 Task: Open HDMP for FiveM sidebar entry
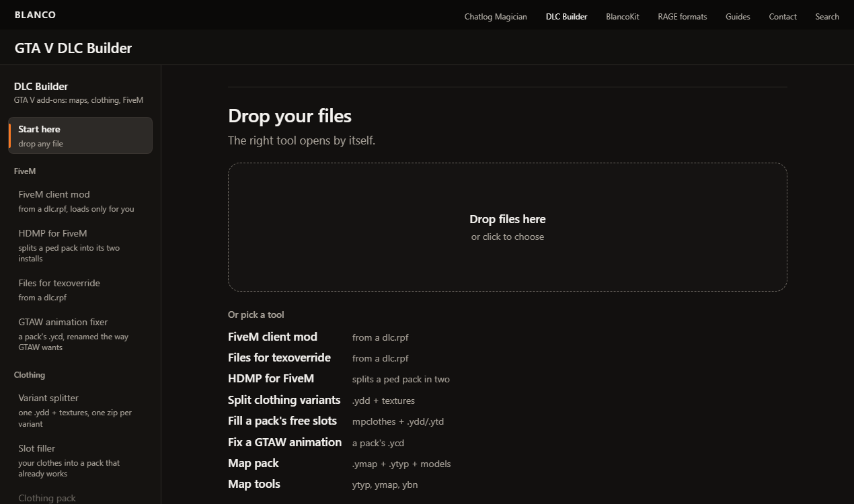coord(81,245)
